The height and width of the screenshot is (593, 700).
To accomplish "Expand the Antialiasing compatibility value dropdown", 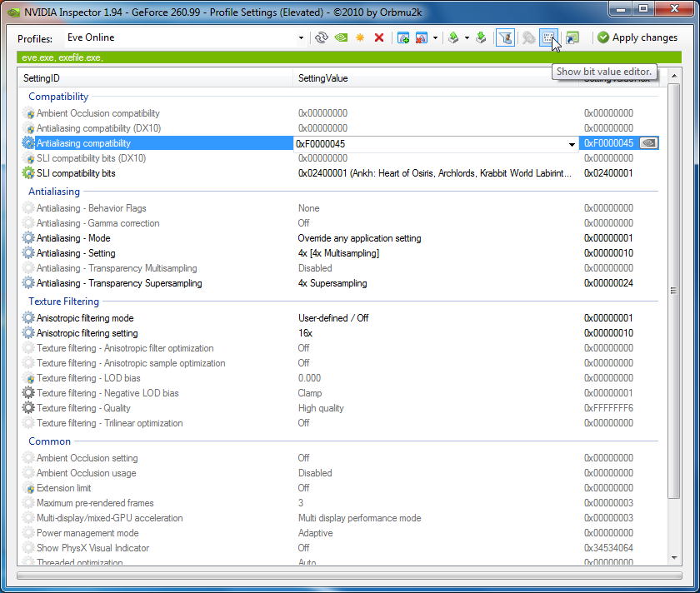I will (572, 144).
